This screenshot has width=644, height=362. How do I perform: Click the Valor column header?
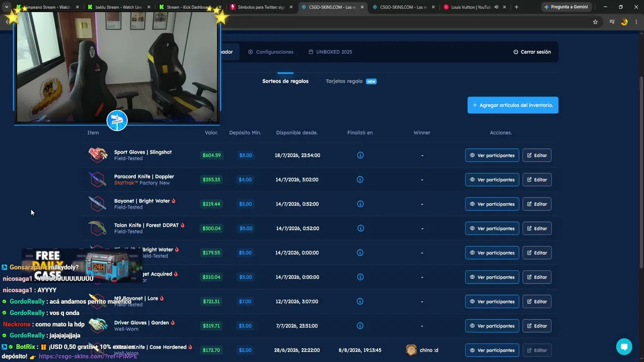coord(211,133)
